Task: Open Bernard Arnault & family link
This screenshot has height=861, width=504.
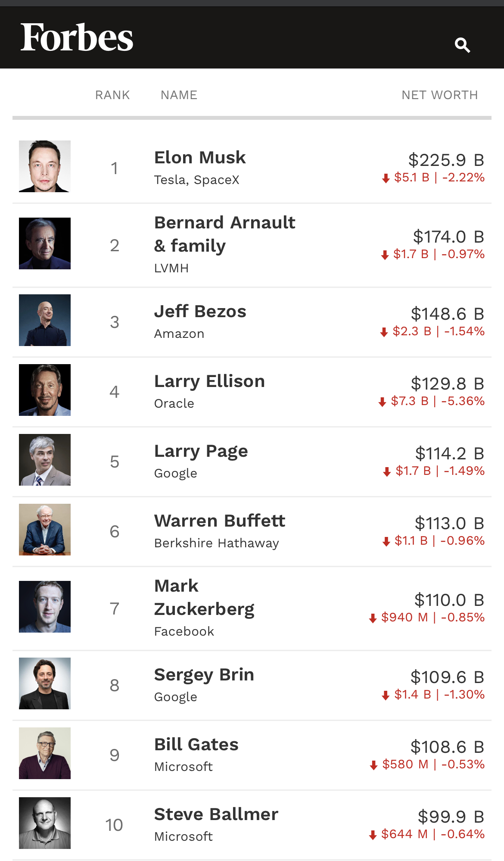Action: (x=225, y=234)
